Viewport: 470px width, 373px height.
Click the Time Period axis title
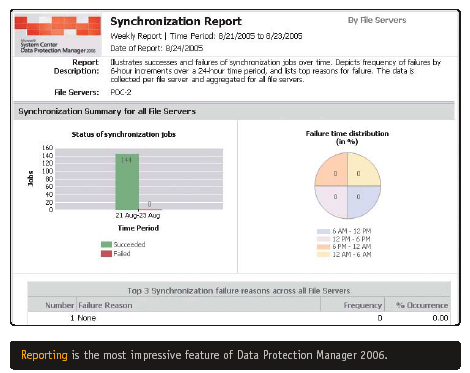pos(138,228)
